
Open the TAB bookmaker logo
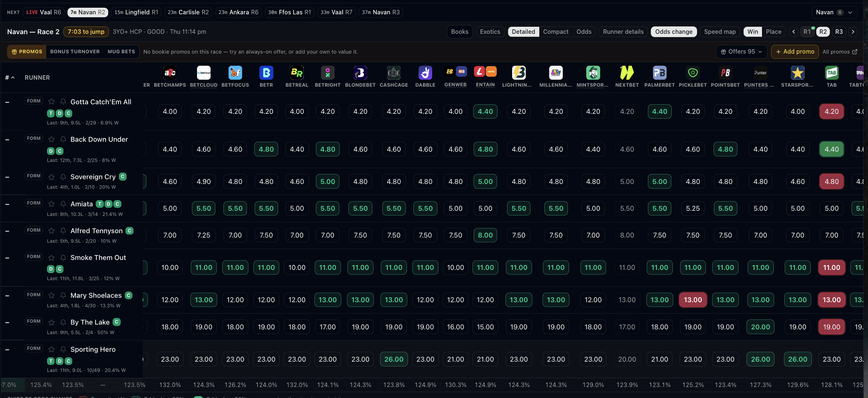[832, 73]
